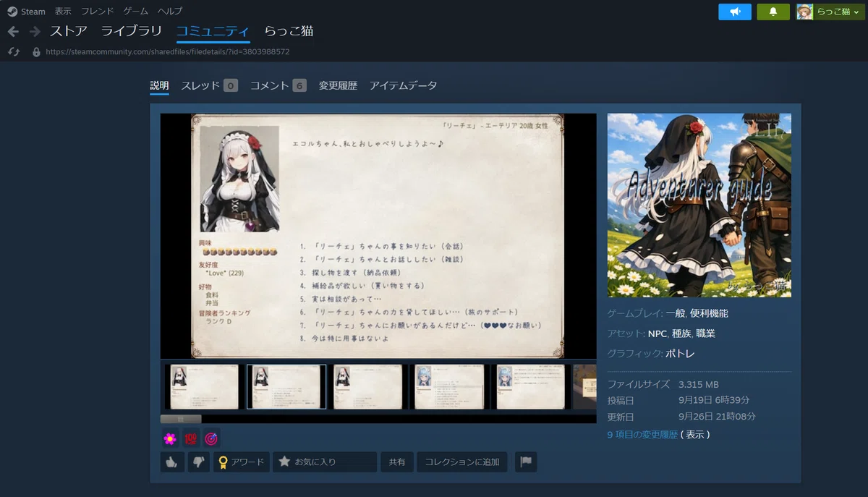Go to ライブラリ in navigation
Image resolution: width=868 pixels, height=497 pixels.
[132, 31]
